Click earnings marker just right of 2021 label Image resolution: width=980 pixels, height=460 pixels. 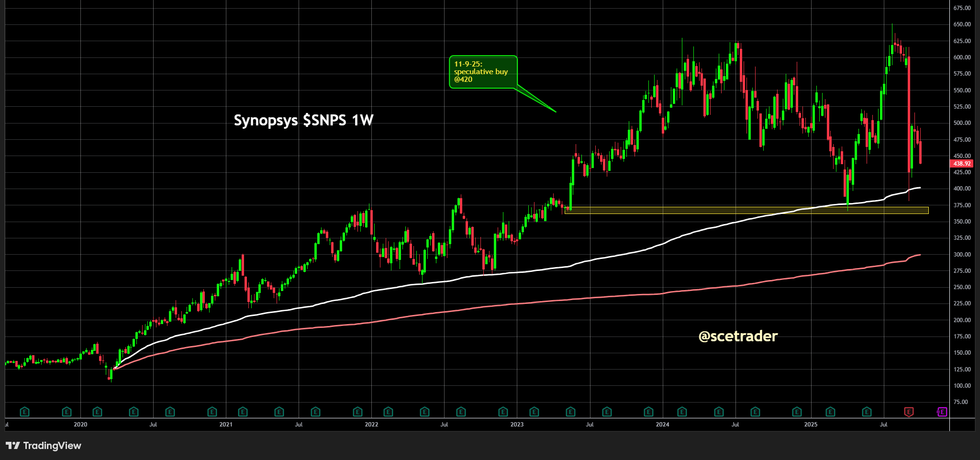[x=243, y=412]
